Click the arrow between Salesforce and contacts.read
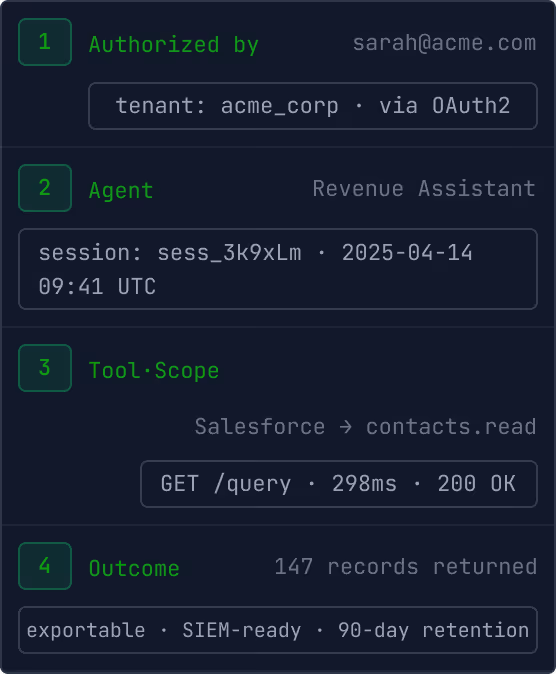 [346, 427]
